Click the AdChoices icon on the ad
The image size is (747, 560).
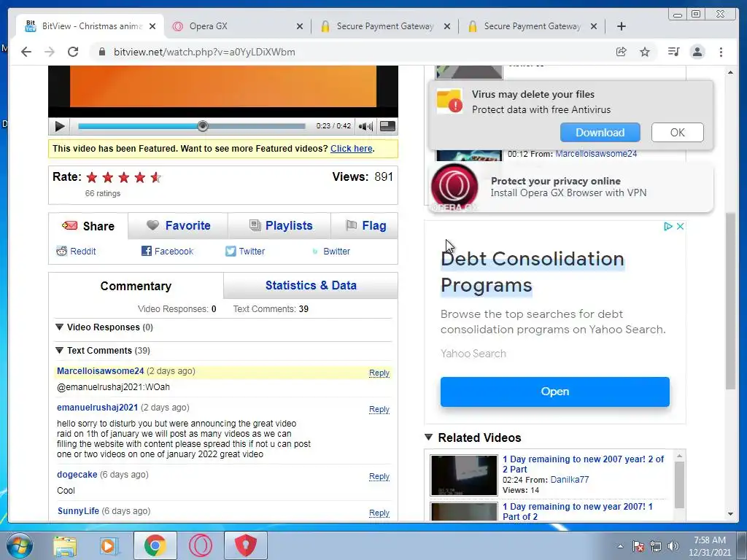point(668,226)
